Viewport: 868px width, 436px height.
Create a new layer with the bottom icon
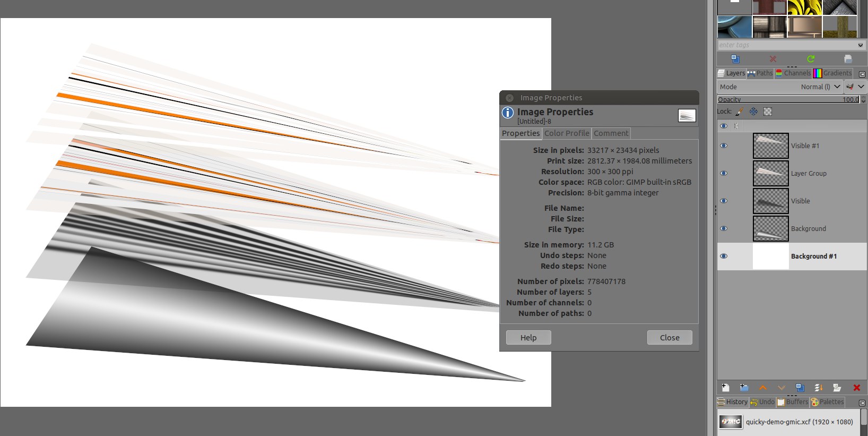tap(725, 388)
